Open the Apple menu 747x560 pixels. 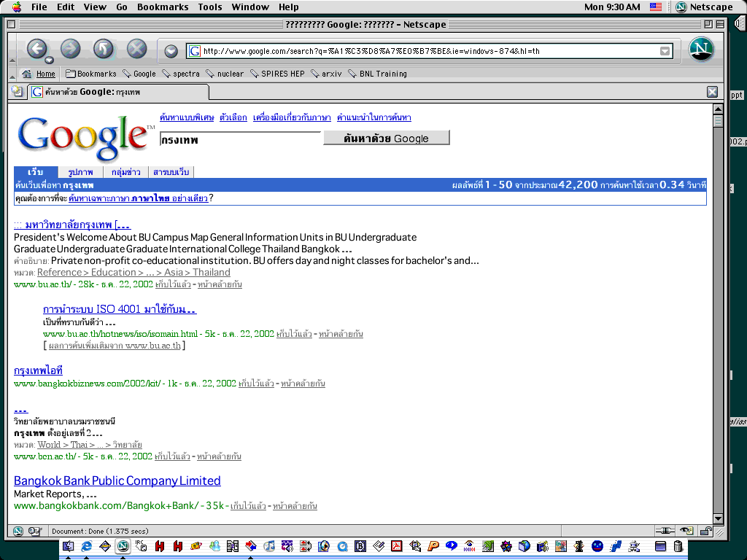17,7
